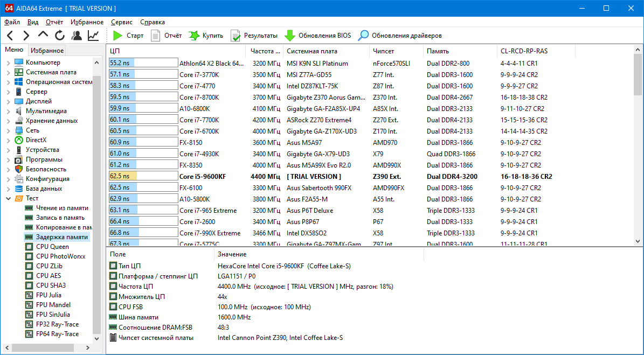Open the Отчёт menu in menu bar
The width and height of the screenshot is (644, 355).
pyautogui.click(x=54, y=22)
